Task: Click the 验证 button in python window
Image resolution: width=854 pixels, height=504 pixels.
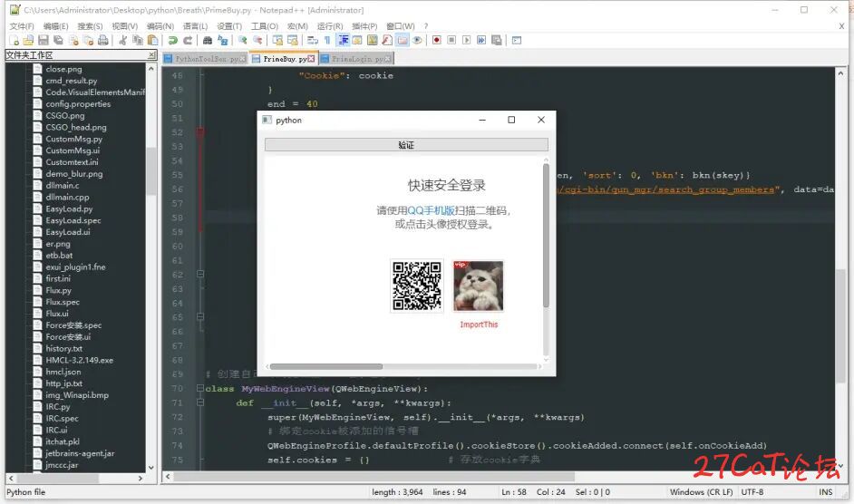Action: [406, 145]
